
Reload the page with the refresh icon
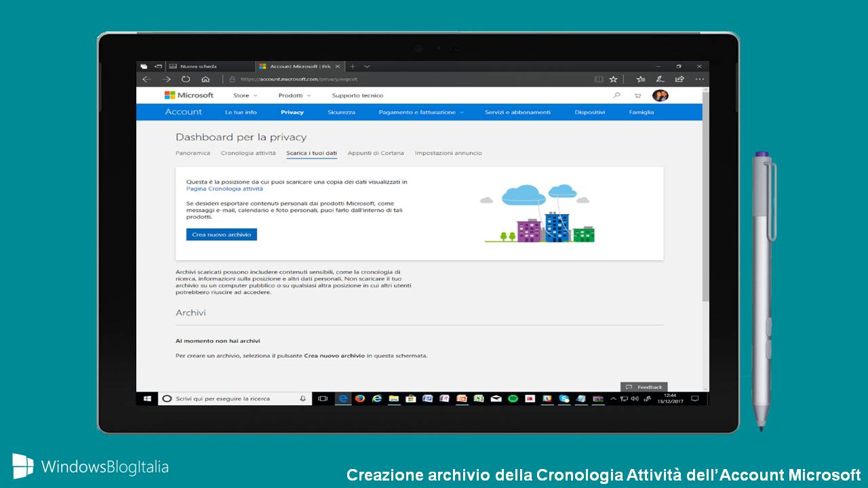coord(185,79)
